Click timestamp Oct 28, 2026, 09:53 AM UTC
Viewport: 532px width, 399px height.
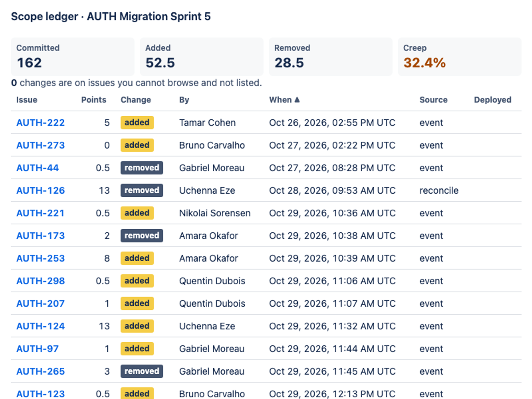point(332,191)
